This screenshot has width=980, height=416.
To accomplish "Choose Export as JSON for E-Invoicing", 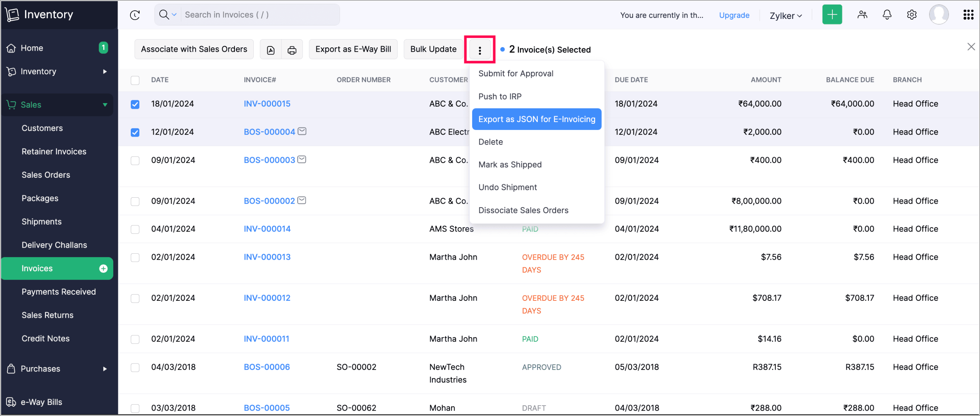I will pyautogui.click(x=536, y=119).
